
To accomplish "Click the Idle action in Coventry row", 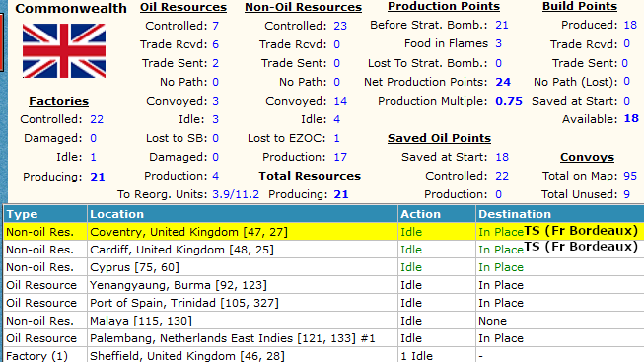I will coord(411,232).
